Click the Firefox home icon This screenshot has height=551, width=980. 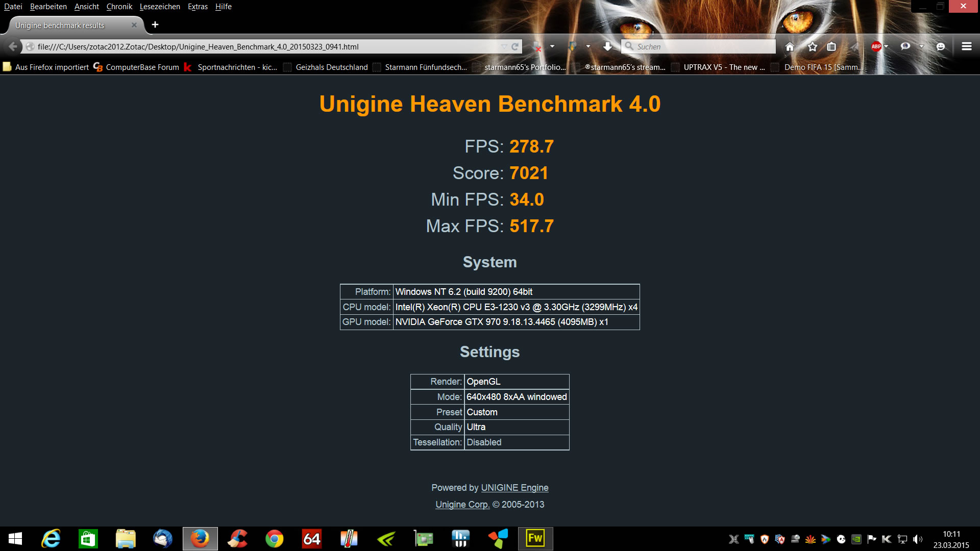[790, 46]
